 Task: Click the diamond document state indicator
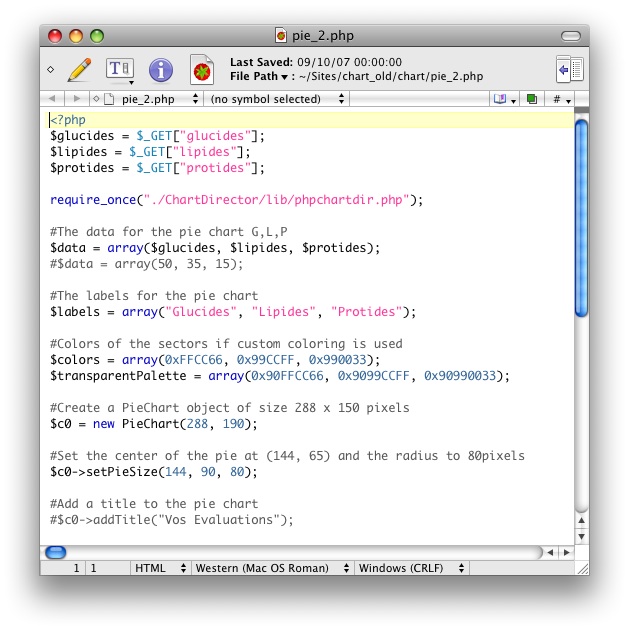tap(51, 70)
